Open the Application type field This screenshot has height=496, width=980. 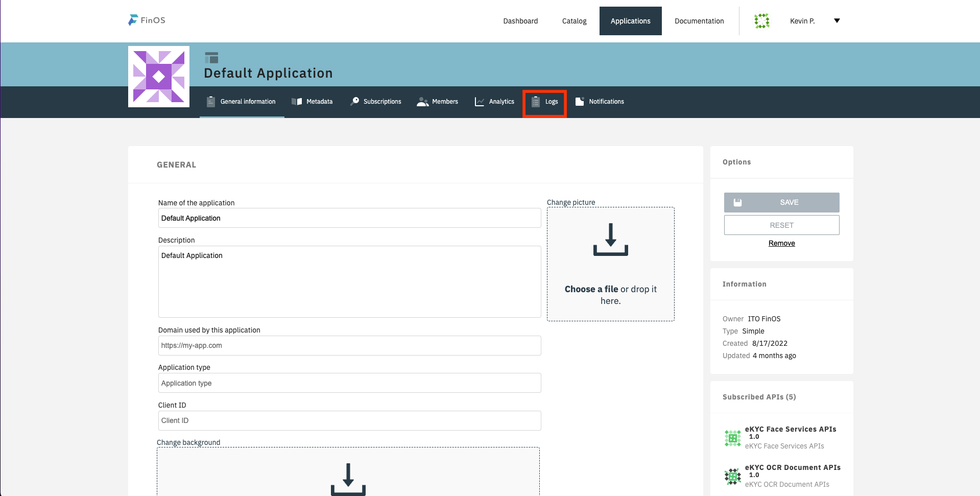[349, 383]
